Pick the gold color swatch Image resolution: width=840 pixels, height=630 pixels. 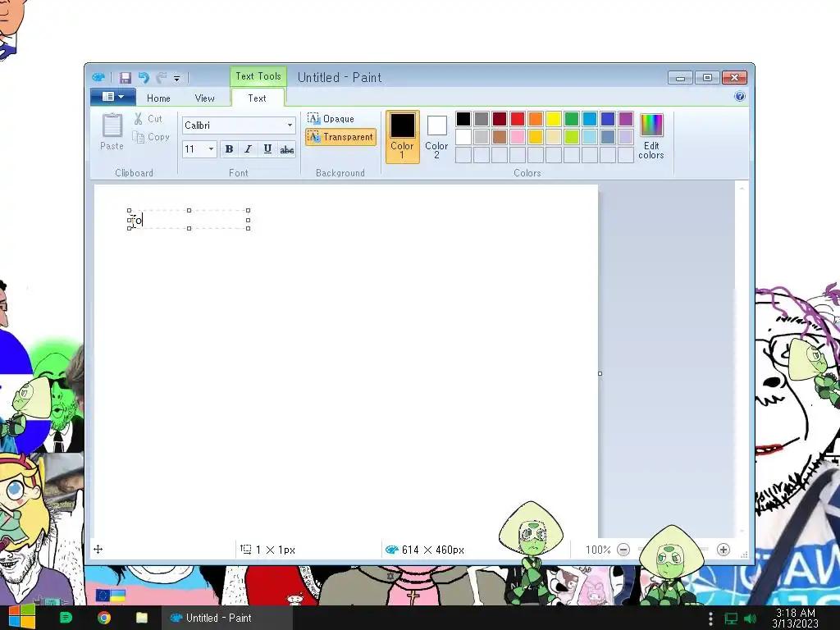tap(535, 137)
